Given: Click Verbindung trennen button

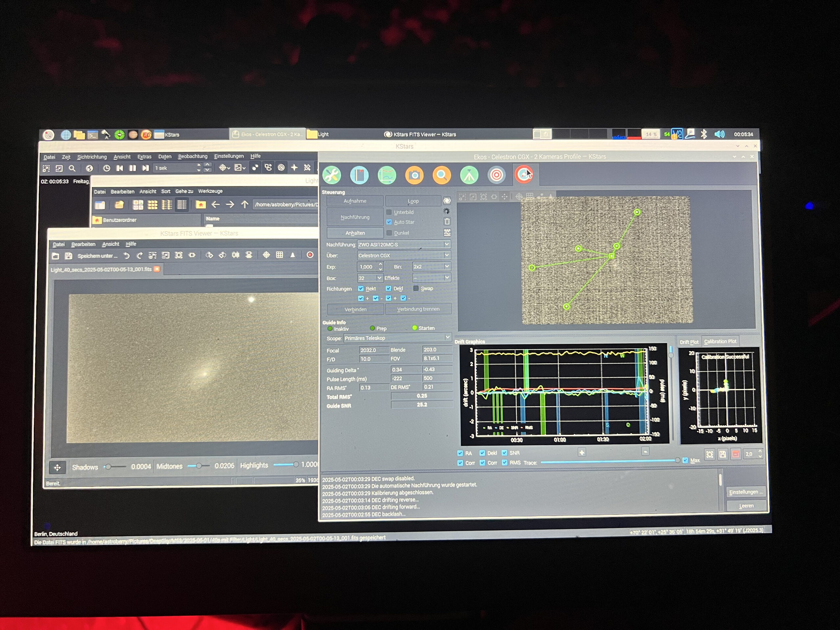Looking at the screenshot, I should (418, 309).
